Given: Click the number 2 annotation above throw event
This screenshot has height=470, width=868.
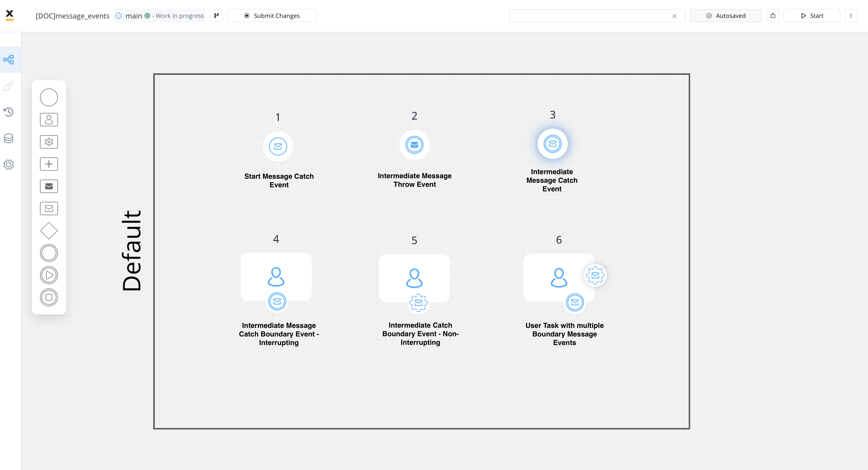Looking at the screenshot, I should point(415,116).
